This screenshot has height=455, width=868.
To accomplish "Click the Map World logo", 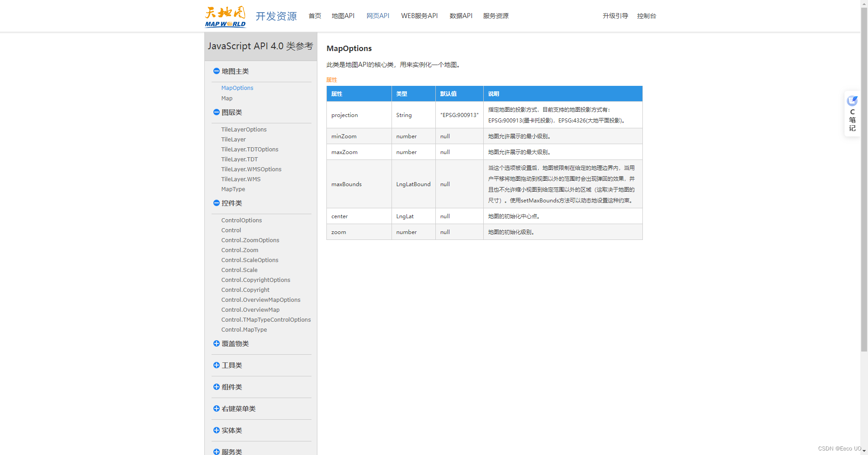I will [225, 16].
